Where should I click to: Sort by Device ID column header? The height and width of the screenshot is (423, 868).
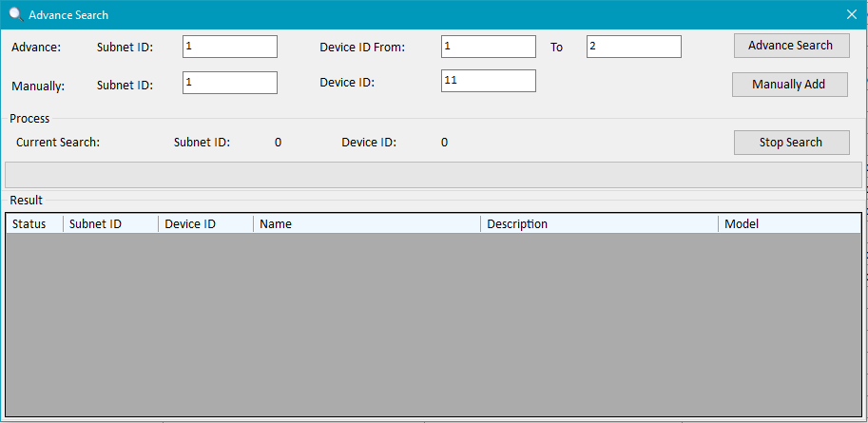206,223
